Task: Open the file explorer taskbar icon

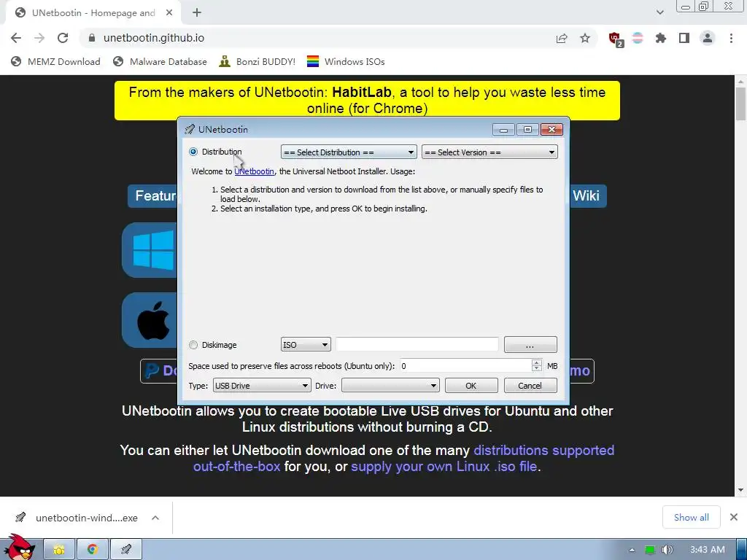Action: pos(59,550)
